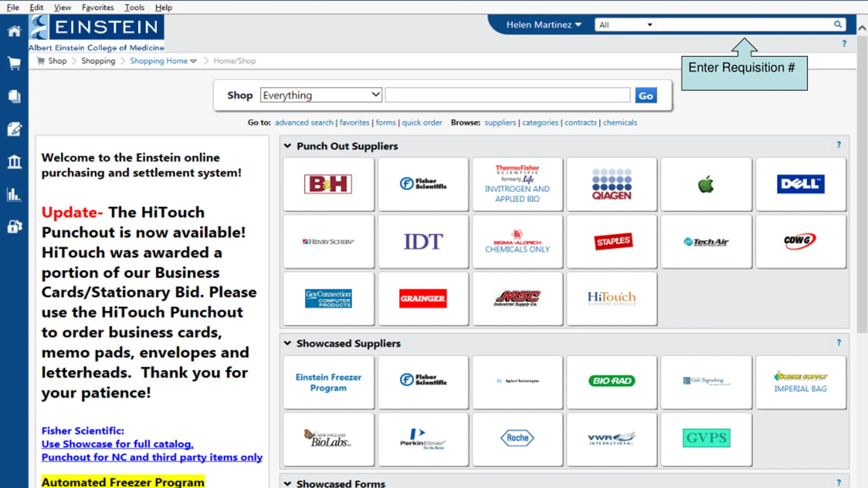Screen dimensions: 868x488
Task: Open the favorites link
Action: [354, 123]
